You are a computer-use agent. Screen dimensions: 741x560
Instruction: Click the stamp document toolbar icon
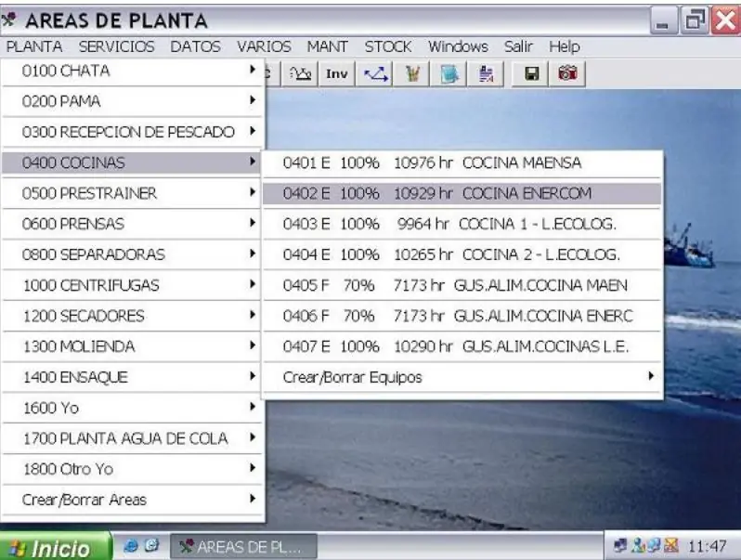pyautogui.click(x=486, y=73)
